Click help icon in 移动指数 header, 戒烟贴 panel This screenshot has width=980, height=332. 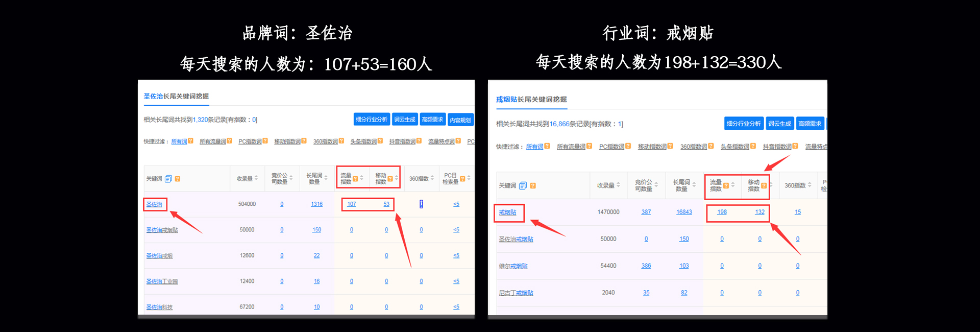pyautogui.click(x=764, y=186)
